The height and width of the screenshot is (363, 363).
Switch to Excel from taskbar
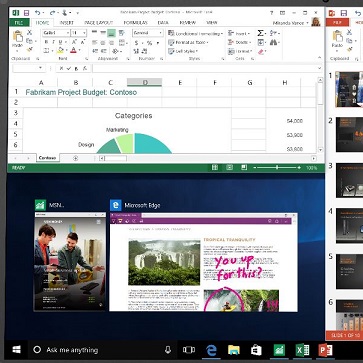coord(302,350)
